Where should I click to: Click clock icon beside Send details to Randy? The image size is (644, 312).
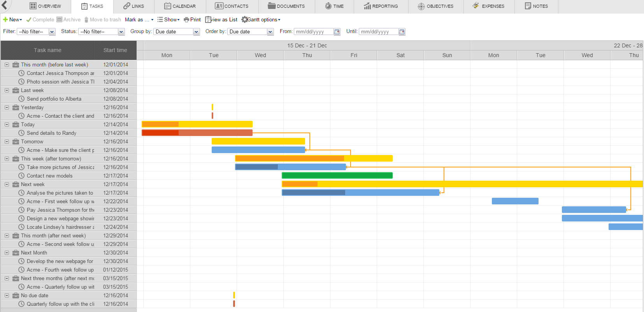(x=21, y=133)
